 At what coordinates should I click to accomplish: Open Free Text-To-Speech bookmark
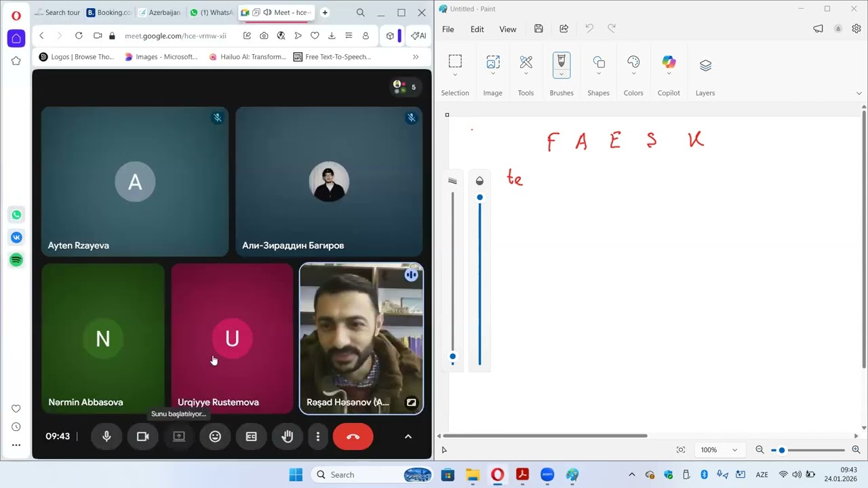(x=332, y=57)
